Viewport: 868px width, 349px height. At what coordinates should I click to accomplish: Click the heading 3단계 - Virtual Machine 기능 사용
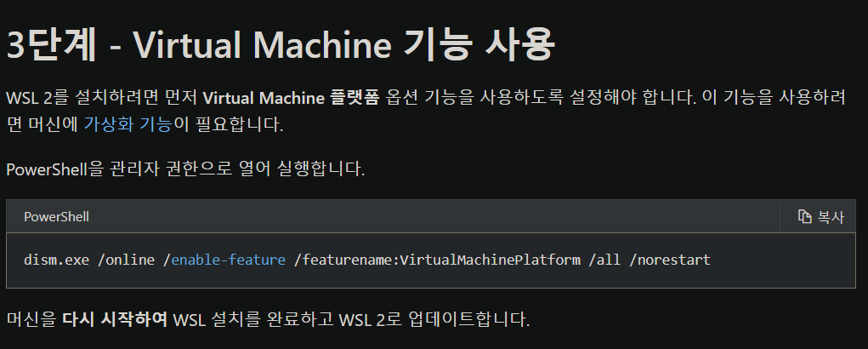[x=280, y=44]
